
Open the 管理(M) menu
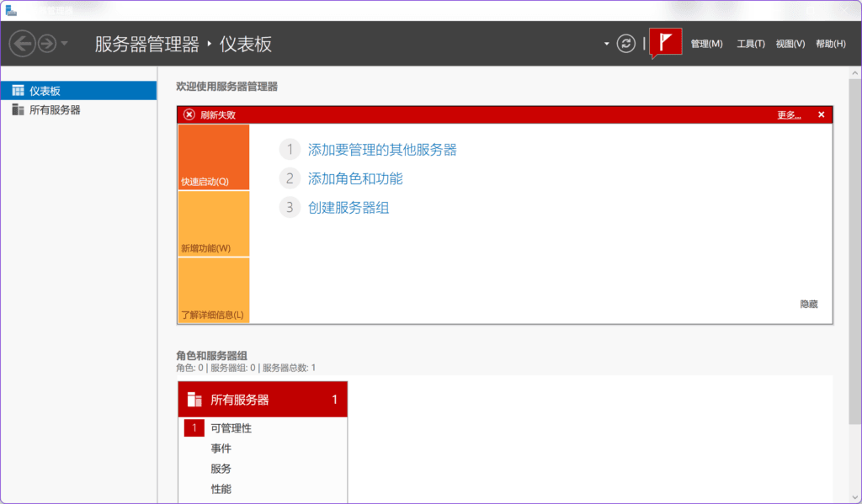click(708, 43)
